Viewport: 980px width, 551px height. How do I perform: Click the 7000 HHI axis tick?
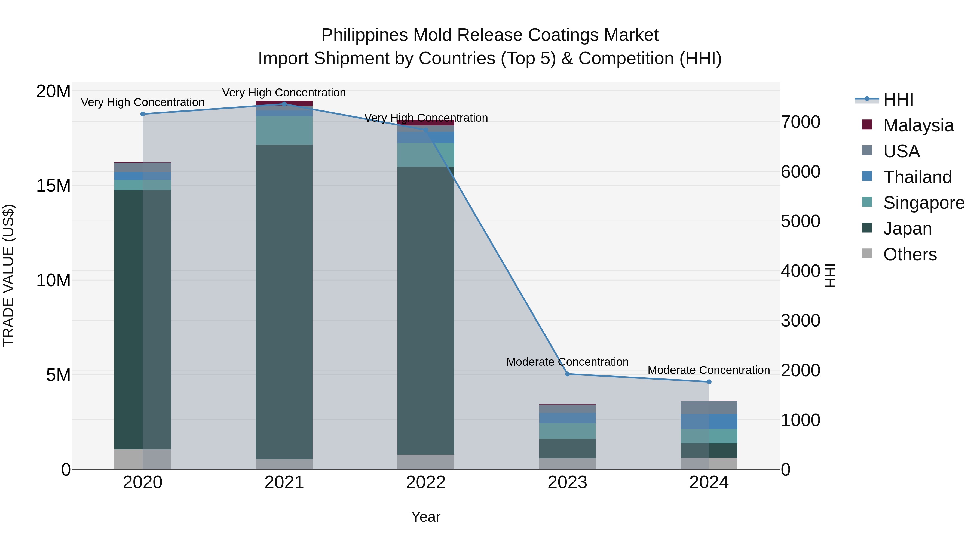(800, 122)
